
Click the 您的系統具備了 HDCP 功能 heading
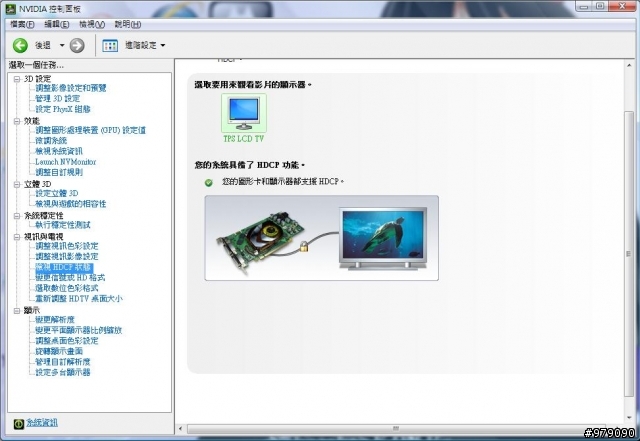click(x=249, y=165)
